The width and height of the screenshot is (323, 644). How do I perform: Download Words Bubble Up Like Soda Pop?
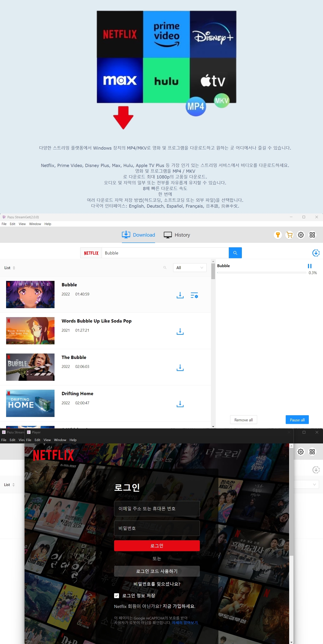[180, 331]
